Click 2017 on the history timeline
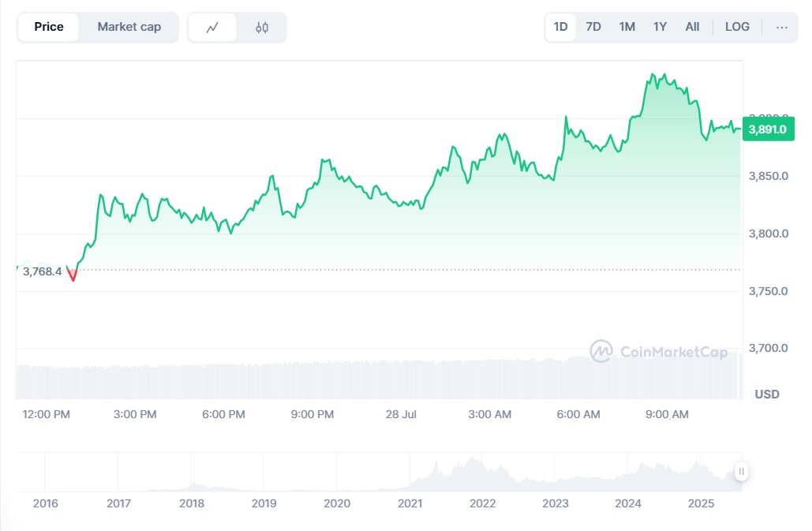This screenshot has height=531, width=812. pos(118,503)
